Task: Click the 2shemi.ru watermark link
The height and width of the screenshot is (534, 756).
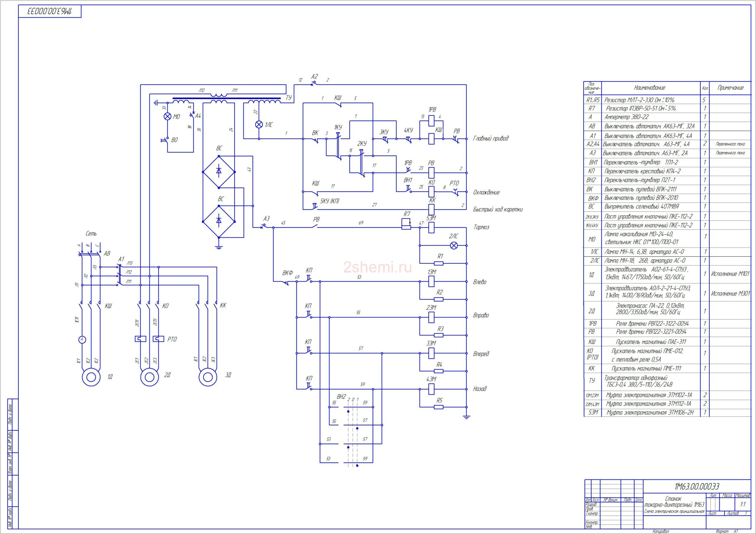Action: coord(377,268)
